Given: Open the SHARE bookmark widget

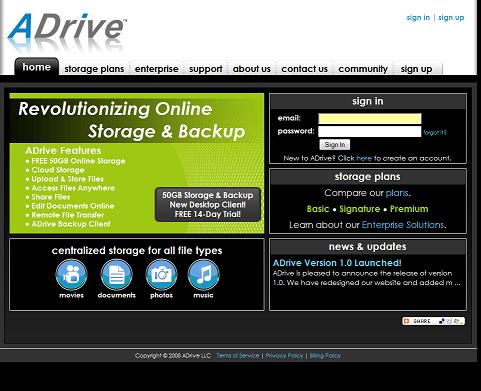Looking at the screenshot, I should pyautogui.click(x=433, y=321).
